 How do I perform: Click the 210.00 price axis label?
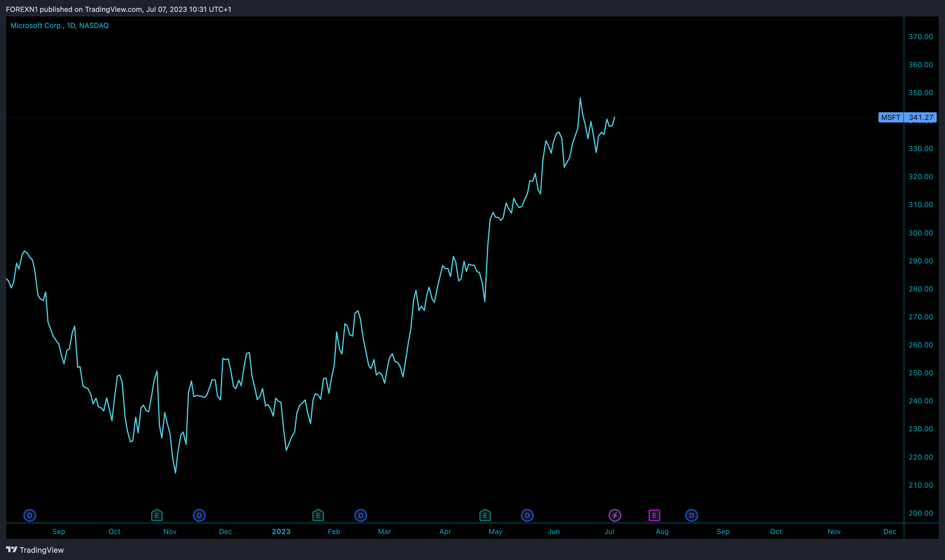tap(920, 485)
